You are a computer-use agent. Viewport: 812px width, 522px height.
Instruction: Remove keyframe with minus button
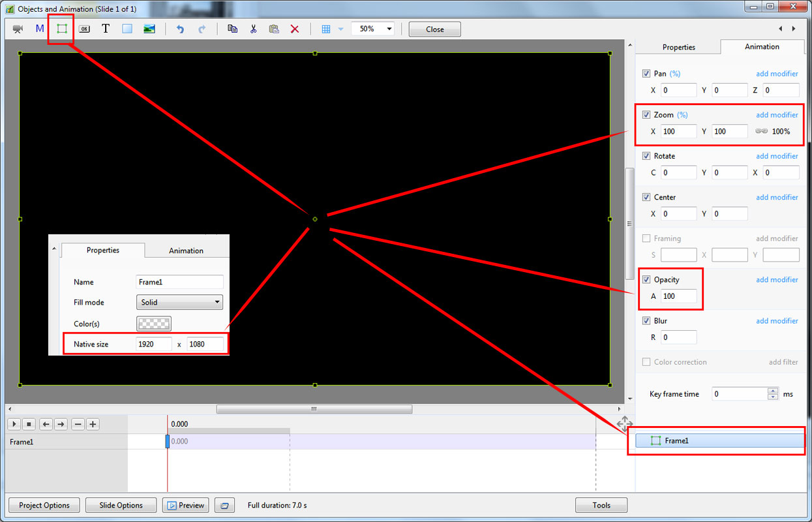point(78,424)
